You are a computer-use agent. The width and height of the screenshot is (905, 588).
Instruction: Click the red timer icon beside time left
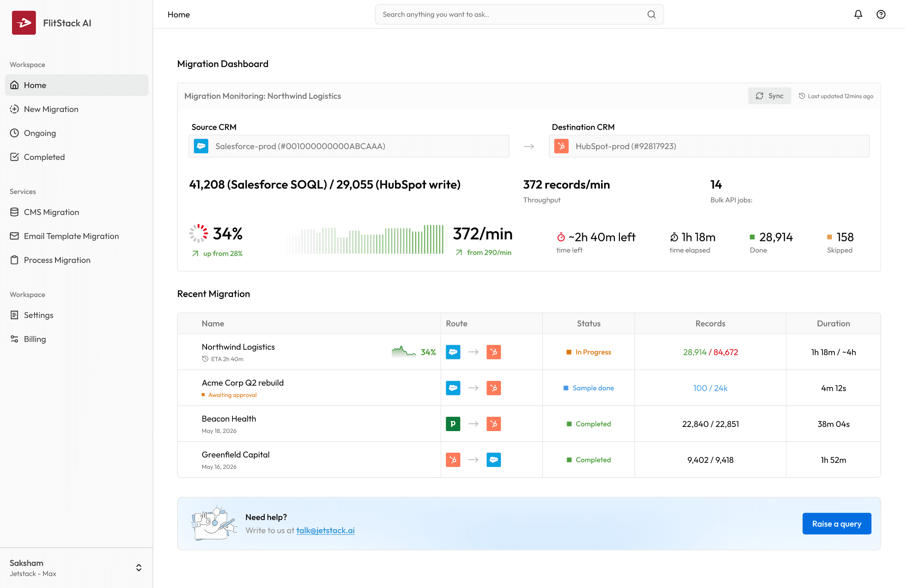coord(560,237)
